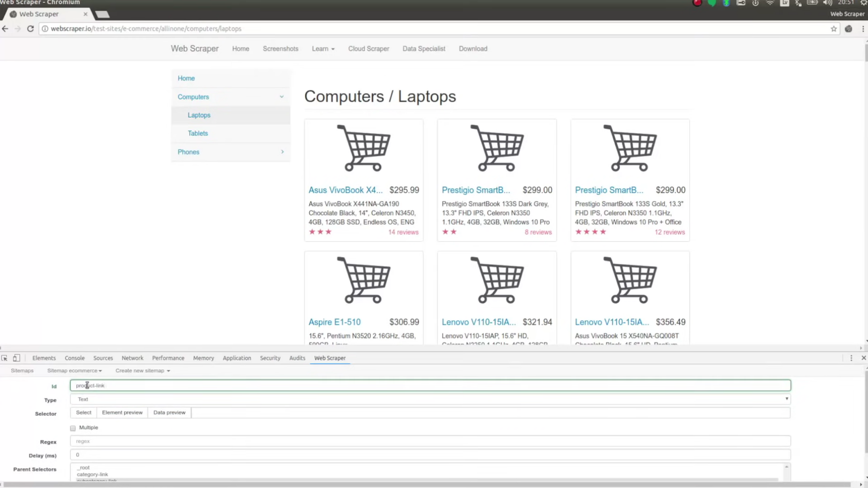Image resolution: width=868 pixels, height=488 pixels.
Task: Open the system volume icon
Action: 828,3
